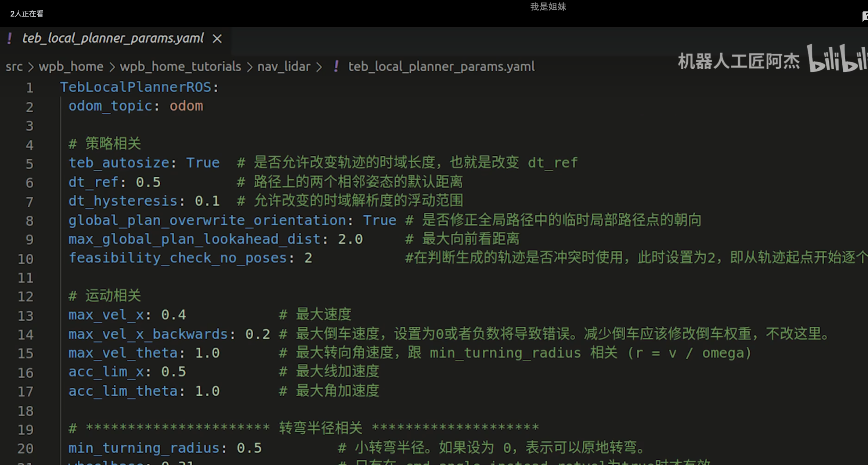Image resolution: width=868 pixels, height=465 pixels.
Task: Click the YAML icon in breadcrumb
Action: tap(336, 66)
